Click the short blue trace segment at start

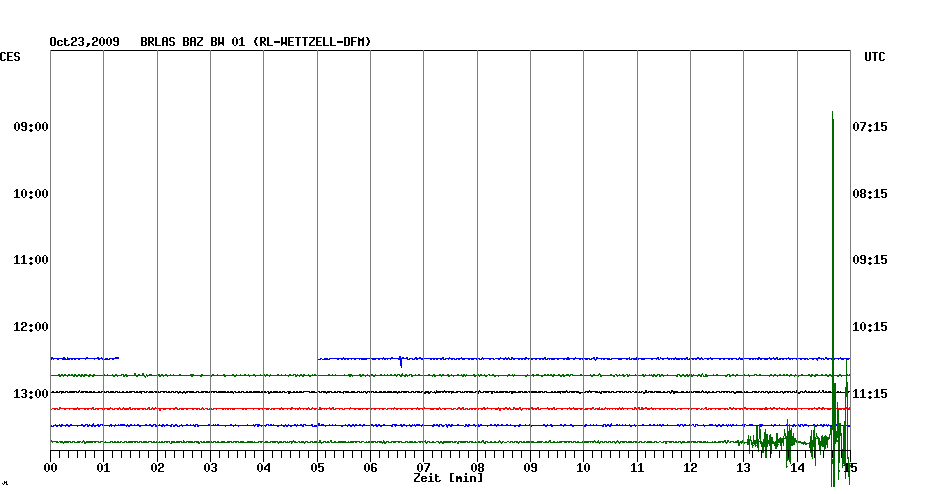point(84,358)
